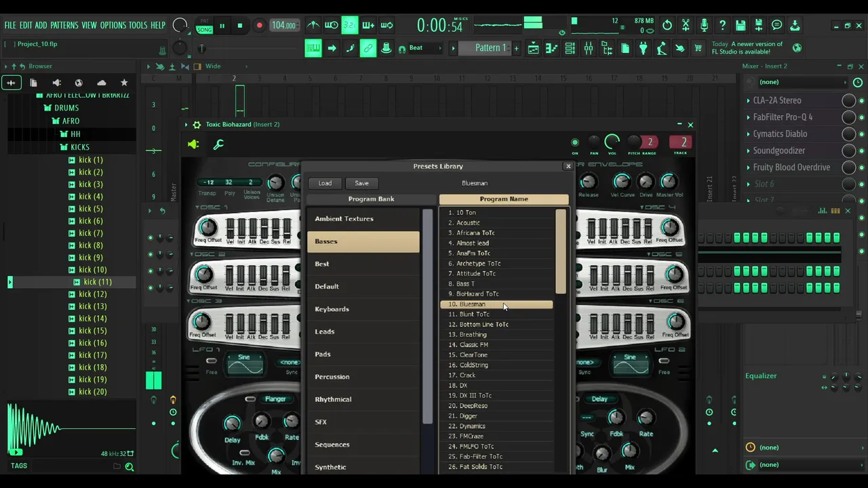Open the Toxic Biohazard wrench settings icon
Screen dimensions: 868x488
218,144
